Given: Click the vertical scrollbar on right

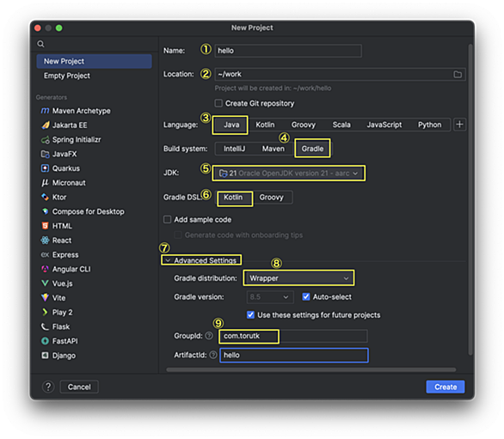Looking at the screenshot, I should tap(470, 199).
